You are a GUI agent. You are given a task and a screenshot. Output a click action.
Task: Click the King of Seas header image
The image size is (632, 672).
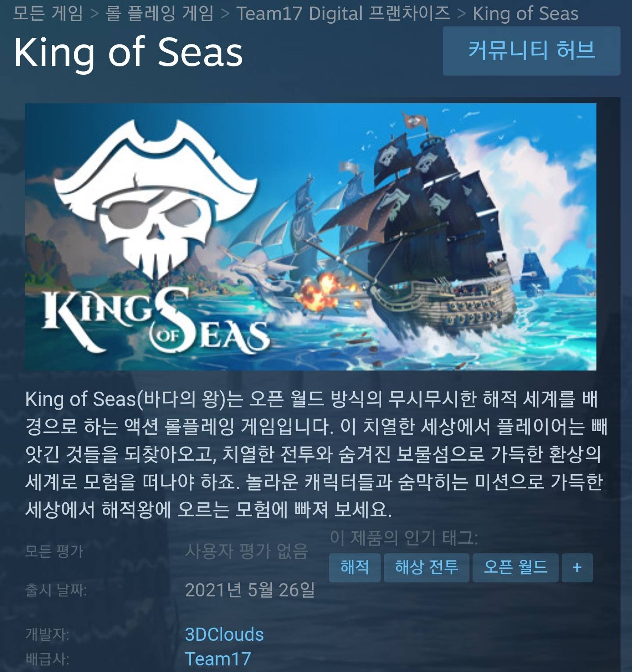[x=311, y=236]
